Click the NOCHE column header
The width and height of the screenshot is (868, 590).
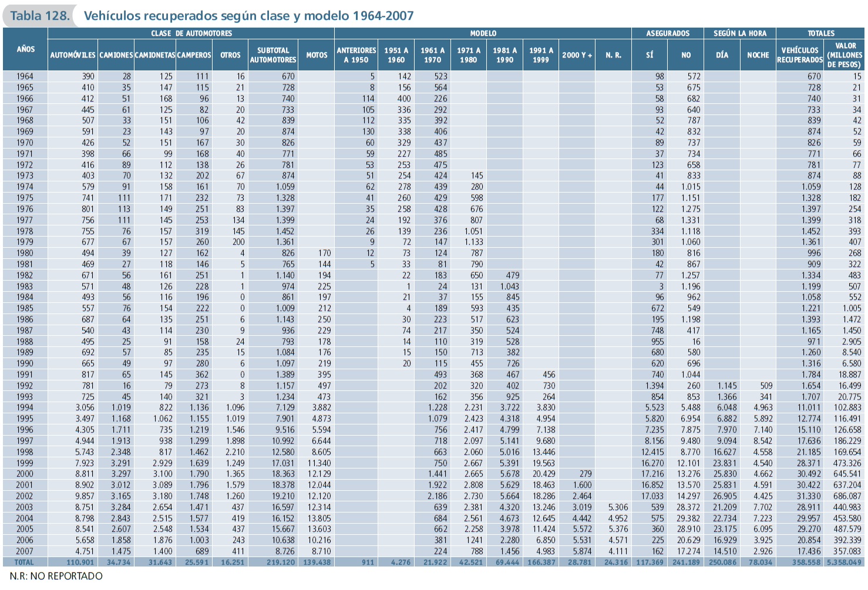pos(758,55)
